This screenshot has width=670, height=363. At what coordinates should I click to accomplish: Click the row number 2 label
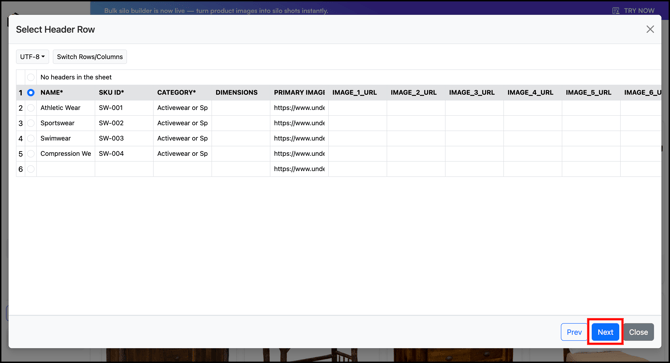[x=21, y=108]
